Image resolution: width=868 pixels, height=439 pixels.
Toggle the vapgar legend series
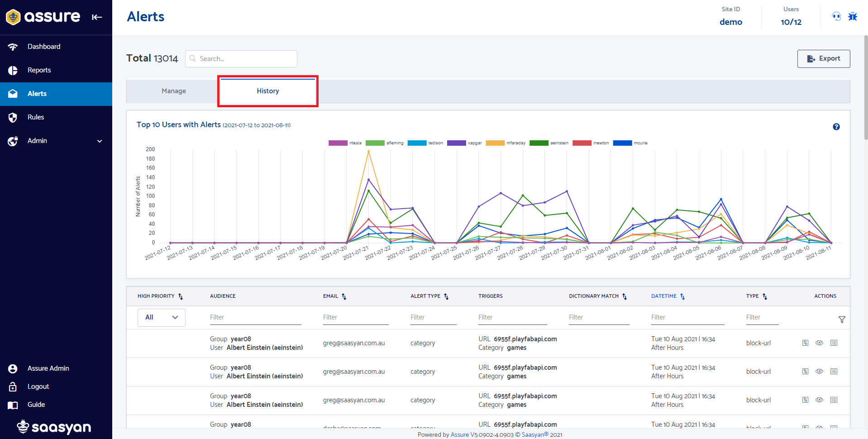(x=464, y=143)
